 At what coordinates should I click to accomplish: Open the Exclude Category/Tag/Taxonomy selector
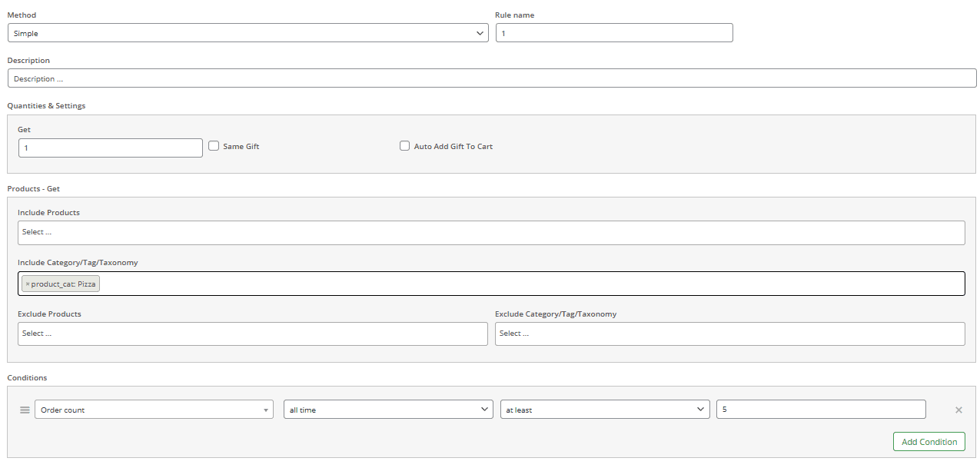(729, 334)
